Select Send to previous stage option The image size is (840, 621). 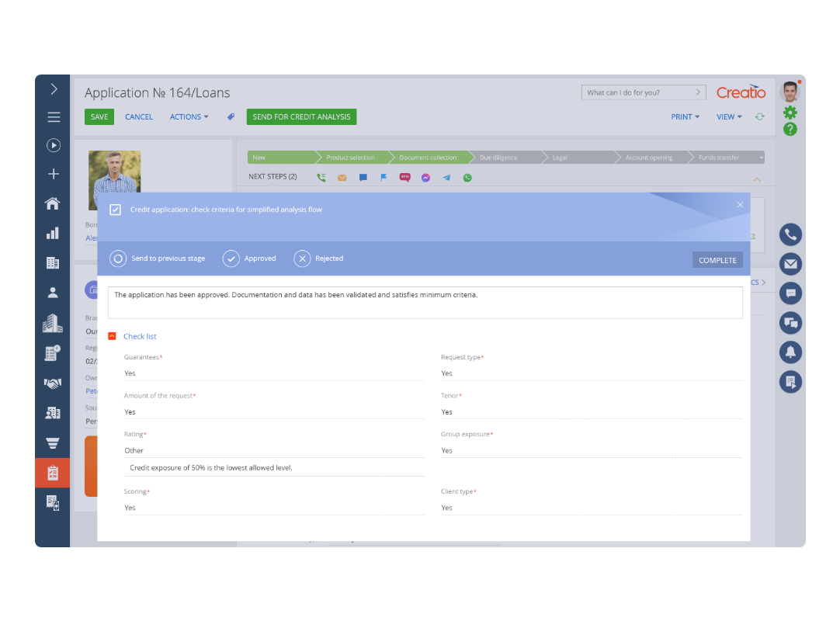(x=158, y=258)
